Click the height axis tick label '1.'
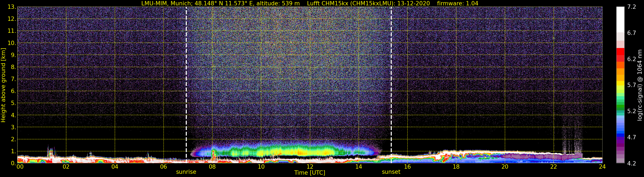Screen dimensions: 644x177 pos(13,151)
